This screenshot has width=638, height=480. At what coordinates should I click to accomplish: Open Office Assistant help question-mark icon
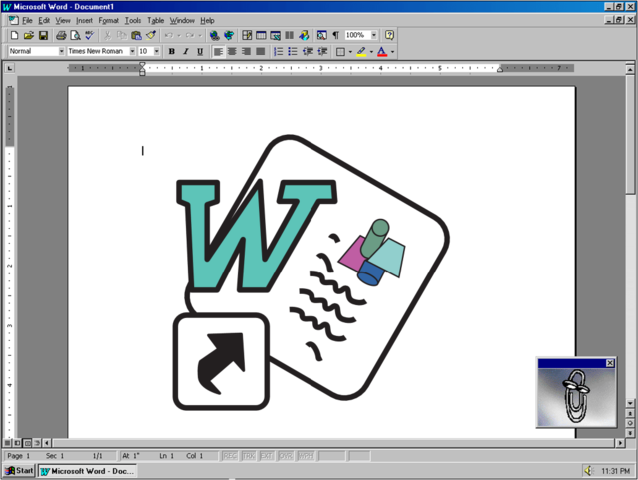point(389,35)
